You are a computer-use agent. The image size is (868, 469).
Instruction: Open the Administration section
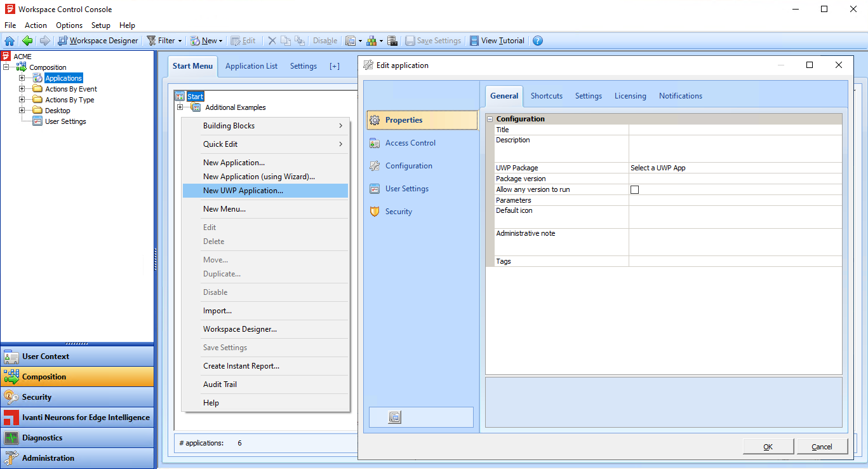(77, 458)
